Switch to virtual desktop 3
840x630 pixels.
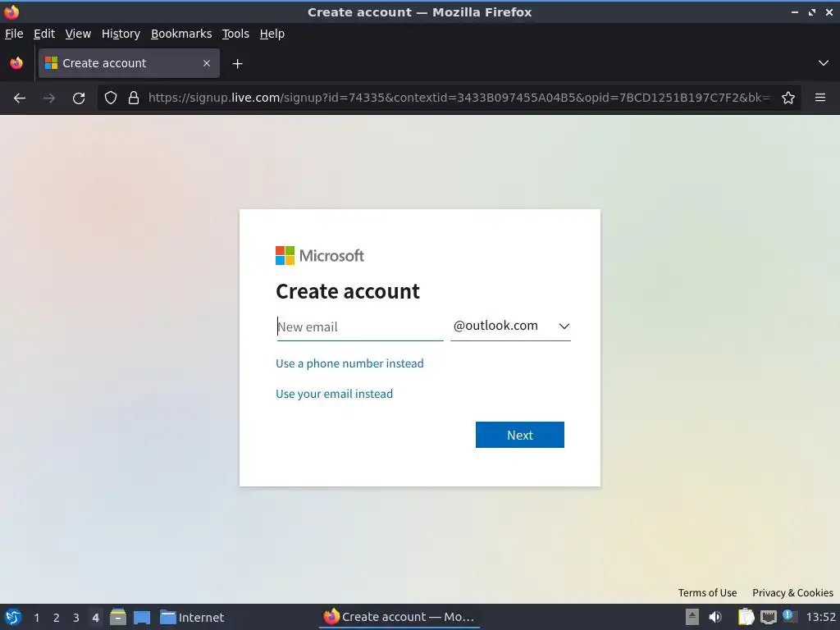coord(76,618)
